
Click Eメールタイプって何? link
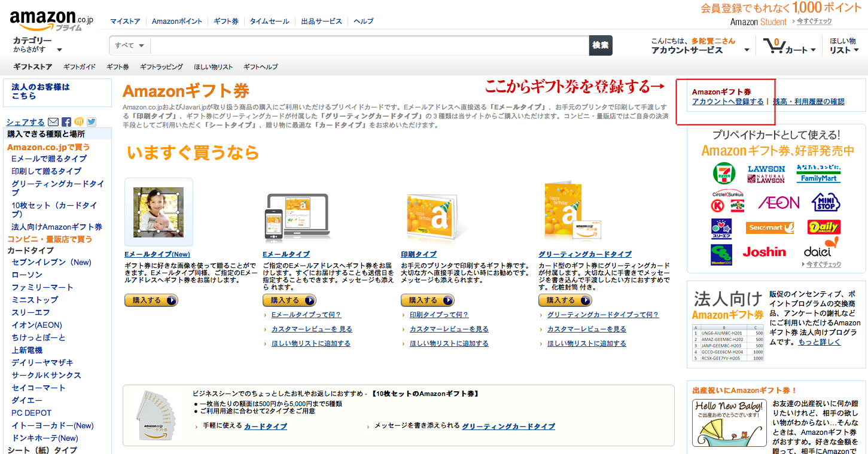tap(306, 315)
